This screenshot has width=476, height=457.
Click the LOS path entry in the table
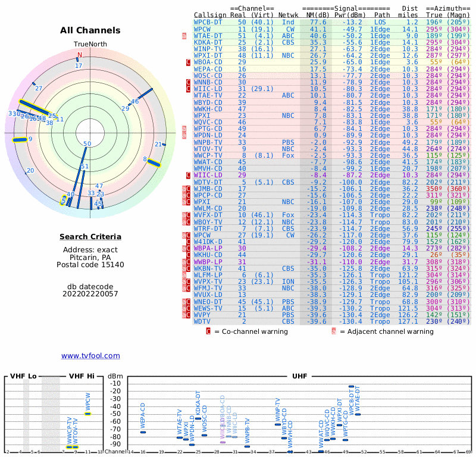point(380,22)
